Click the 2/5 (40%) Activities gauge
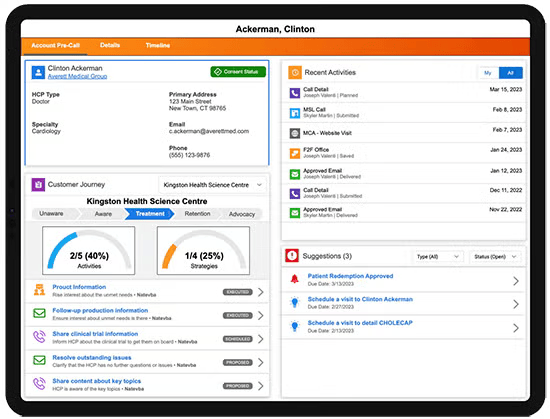The width and height of the screenshot is (550, 419). click(89, 250)
